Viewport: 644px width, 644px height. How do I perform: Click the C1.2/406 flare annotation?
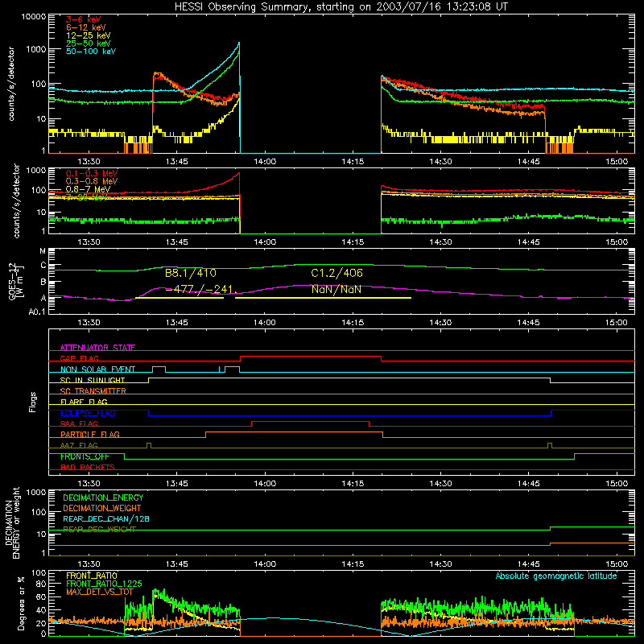click(336, 273)
